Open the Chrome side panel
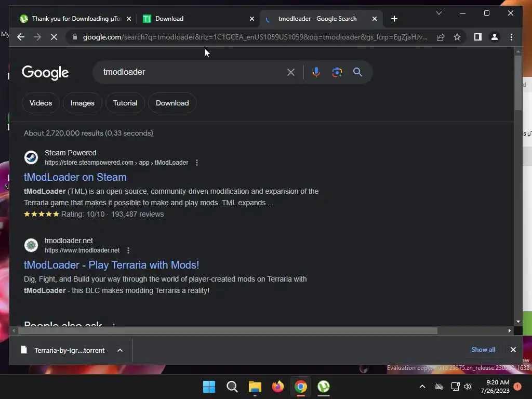Image resolution: width=532 pixels, height=399 pixels. click(x=478, y=37)
